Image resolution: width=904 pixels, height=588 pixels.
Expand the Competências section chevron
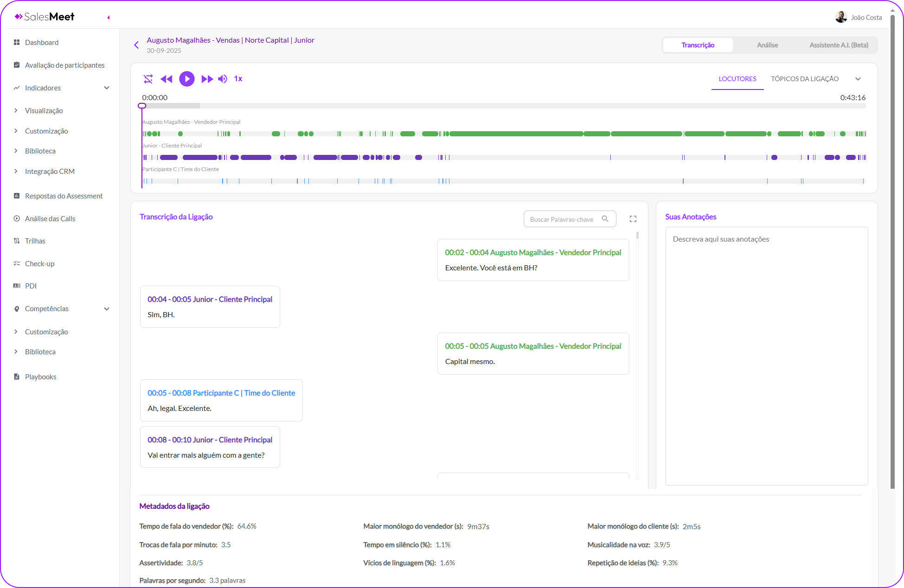click(107, 309)
